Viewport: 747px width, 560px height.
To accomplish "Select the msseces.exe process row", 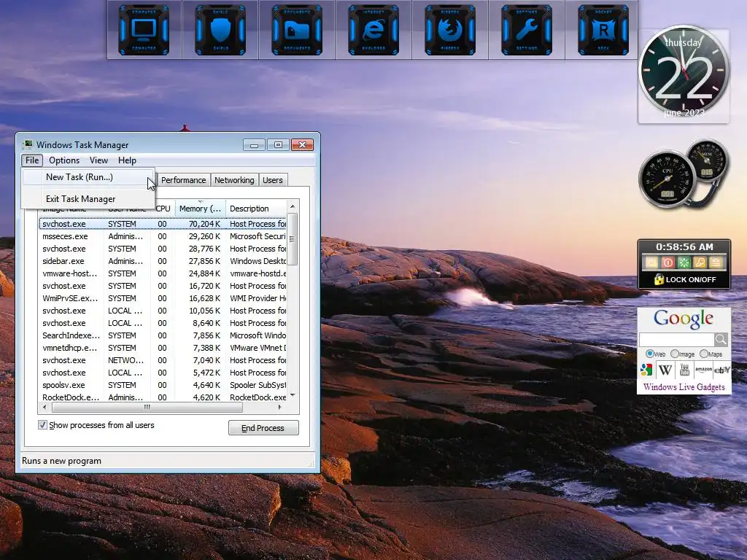I will (163, 236).
